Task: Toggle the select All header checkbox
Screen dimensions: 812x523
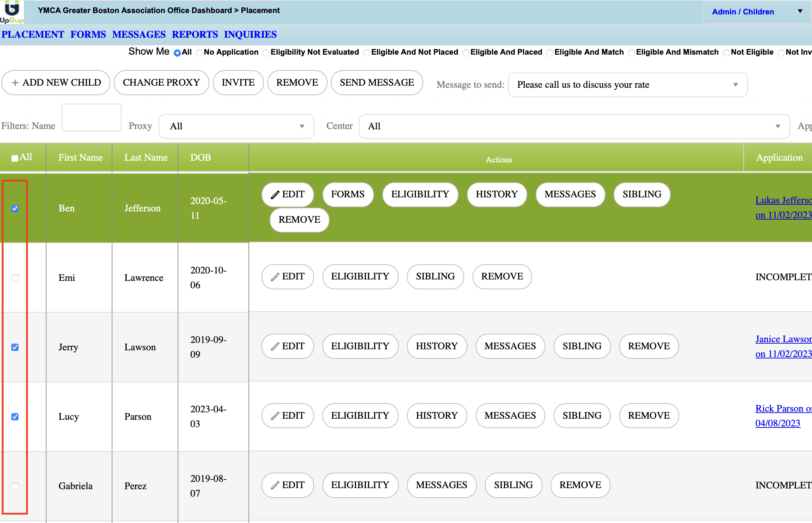Action: point(15,158)
